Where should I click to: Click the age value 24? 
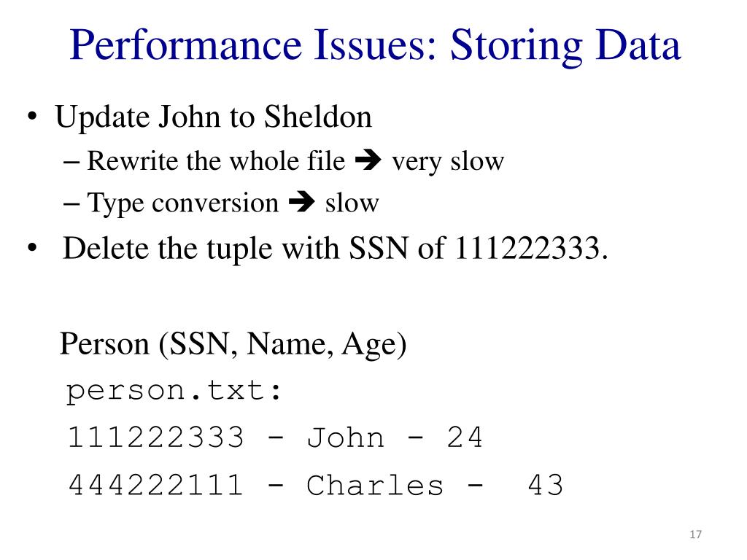[465, 437]
